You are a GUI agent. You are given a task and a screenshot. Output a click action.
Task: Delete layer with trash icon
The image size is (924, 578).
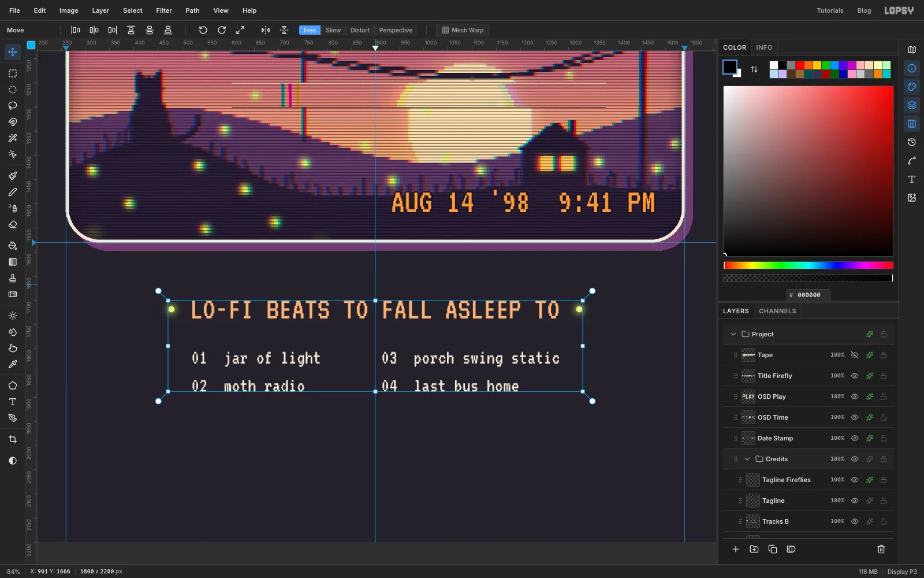[x=881, y=549]
